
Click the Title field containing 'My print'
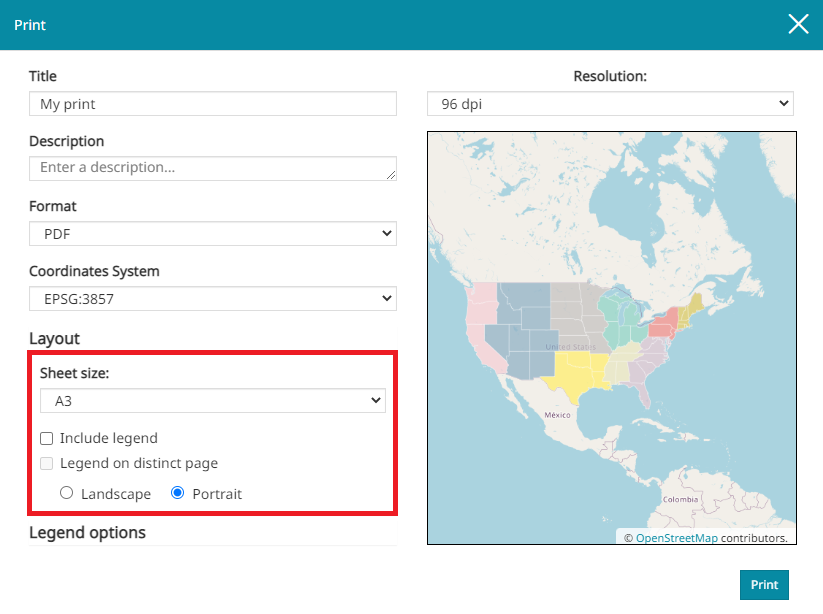(x=212, y=104)
